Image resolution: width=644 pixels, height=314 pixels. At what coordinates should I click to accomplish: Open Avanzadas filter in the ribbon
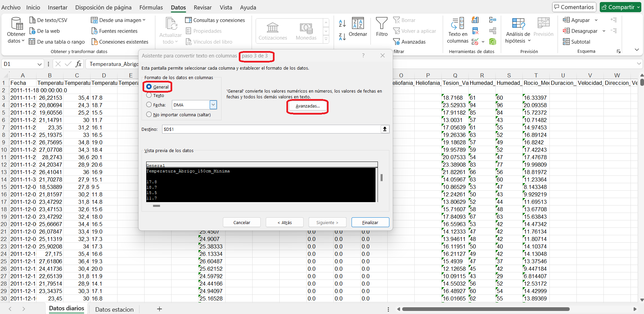pyautogui.click(x=409, y=42)
